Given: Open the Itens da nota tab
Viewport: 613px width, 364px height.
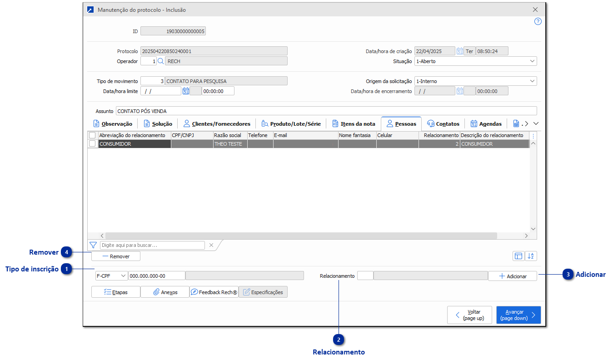Looking at the screenshot, I should click(354, 123).
